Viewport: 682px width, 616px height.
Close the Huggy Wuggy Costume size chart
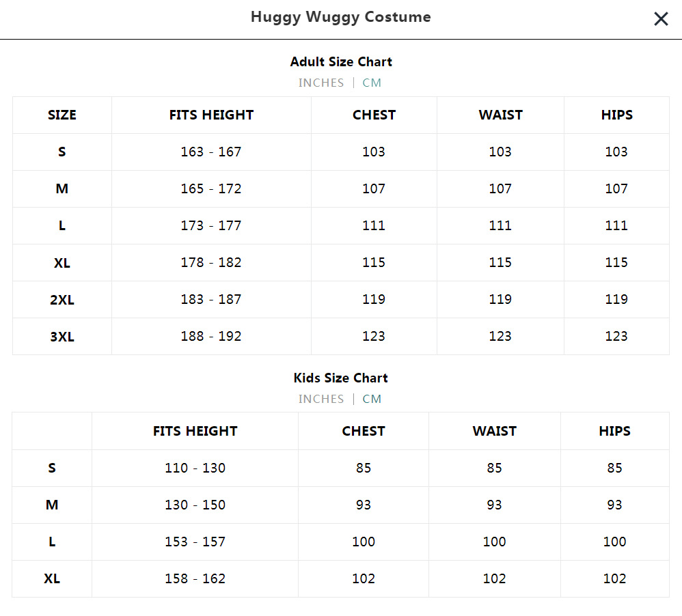coord(661,19)
